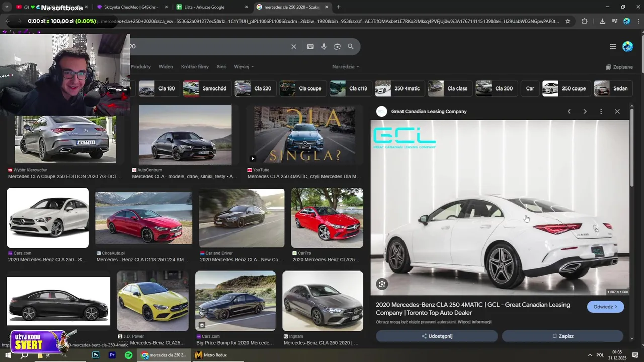Switch to the Produkty search tab
644x362 pixels.
coord(141,66)
